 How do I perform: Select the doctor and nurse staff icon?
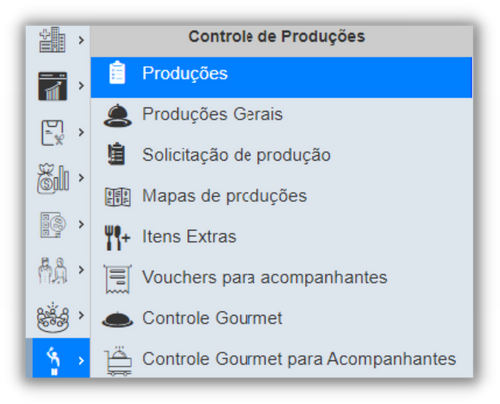pos(53,270)
